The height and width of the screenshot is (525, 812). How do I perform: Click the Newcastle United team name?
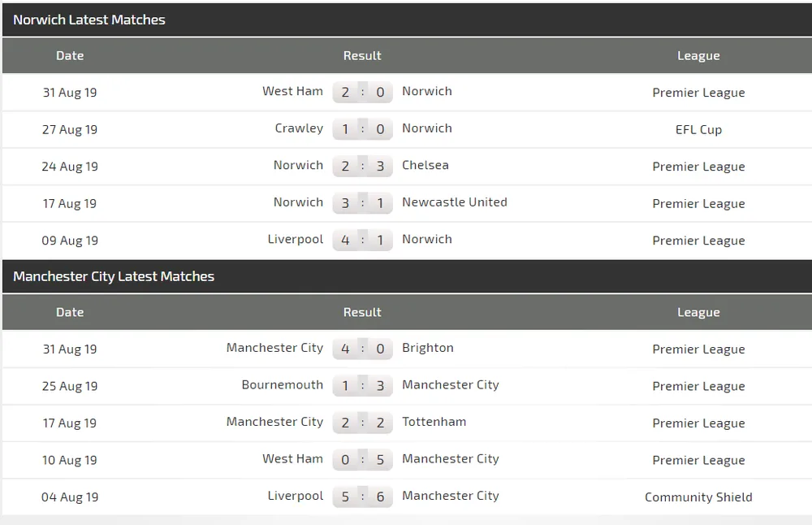454,202
